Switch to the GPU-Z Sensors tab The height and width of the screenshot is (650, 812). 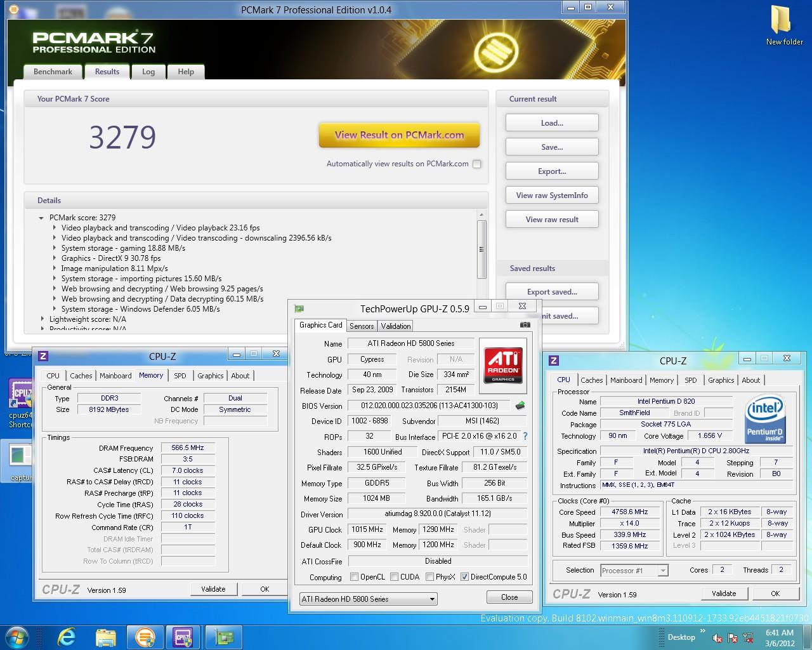(362, 326)
